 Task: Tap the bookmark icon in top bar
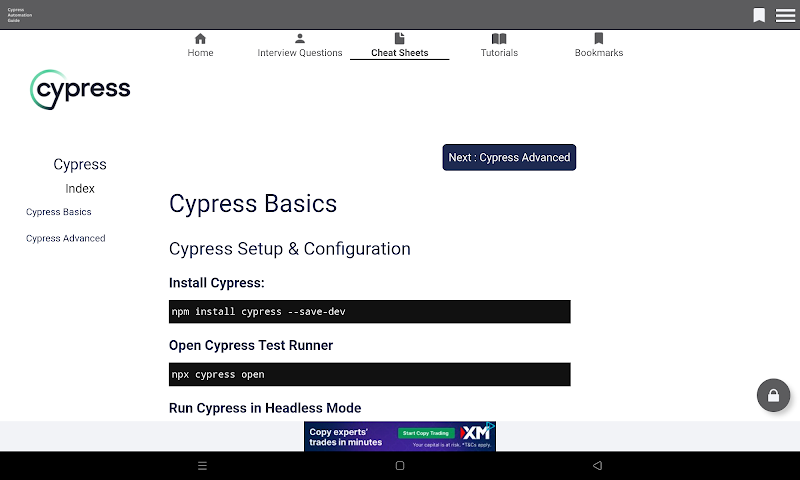(x=759, y=15)
